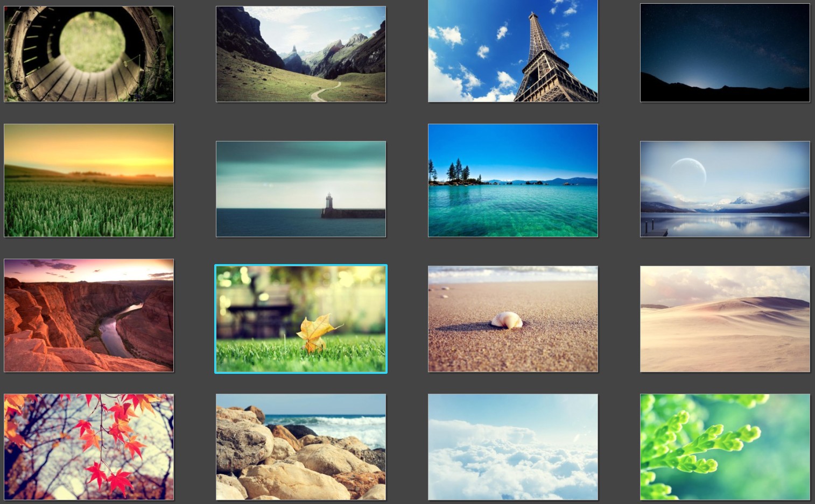Choose the desert sand dunes thumbnail
Viewport: 815px width, 504px height.
[725, 318]
